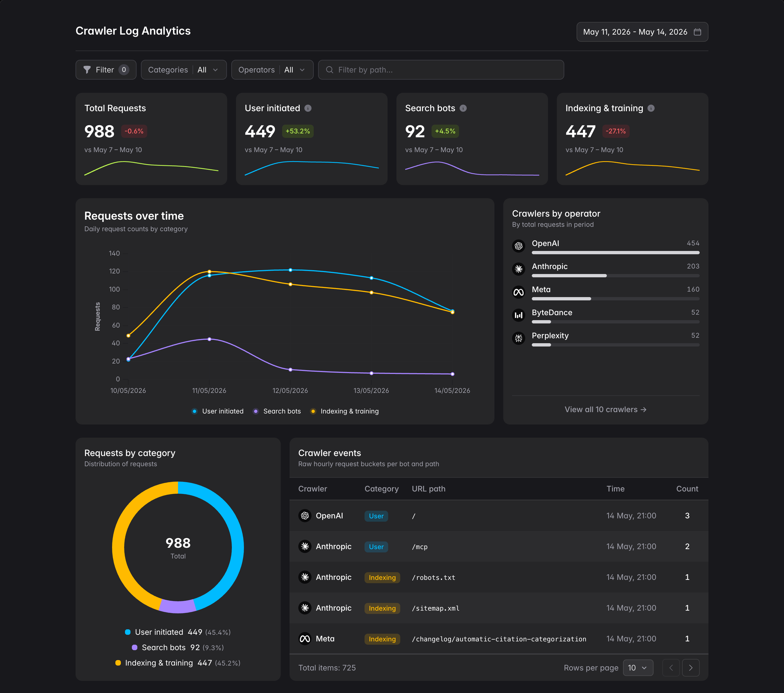The image size is (784, 693).
Task: Click Anthropic request progress bar
Action: coord(616,276)
